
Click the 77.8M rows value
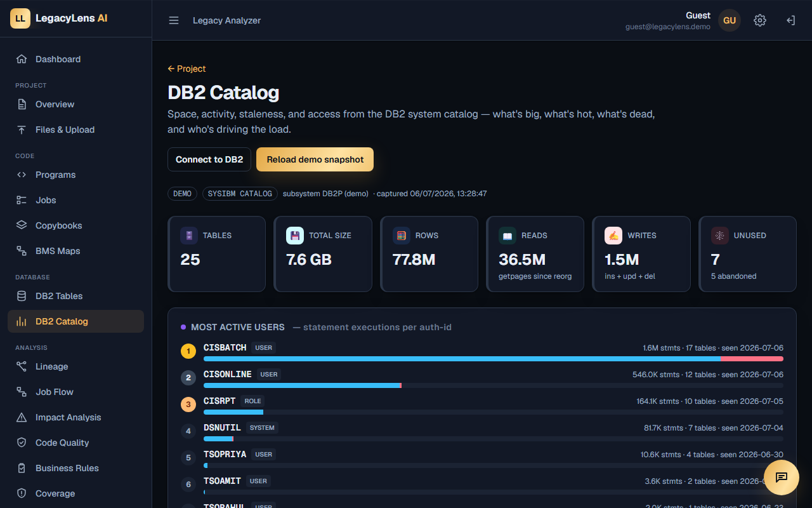tap(414, 260)
